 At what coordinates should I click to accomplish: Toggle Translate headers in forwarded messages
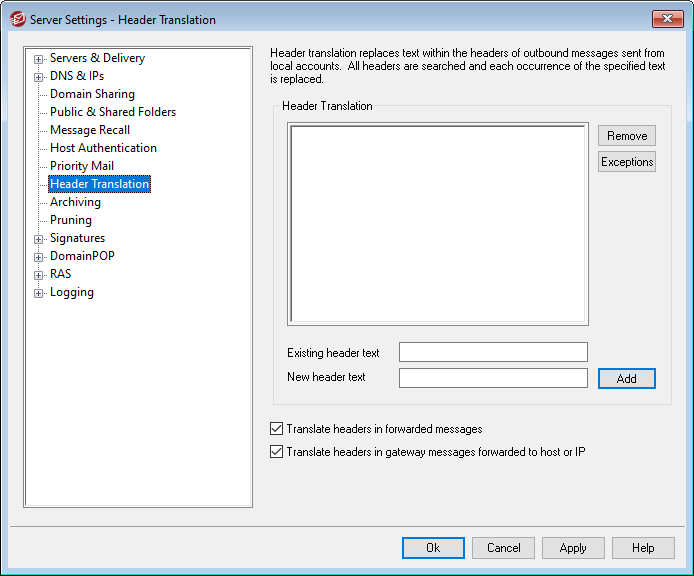(277, 429)
